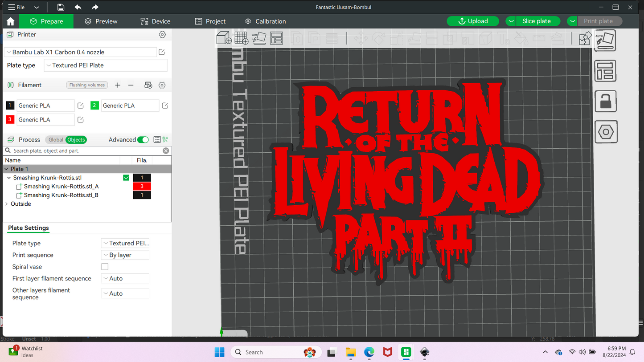The image size is (644, 362).
Task: Uncheck printable box for Smashing Krunk-Rottis.stl
Action: (x=126, y=178)
